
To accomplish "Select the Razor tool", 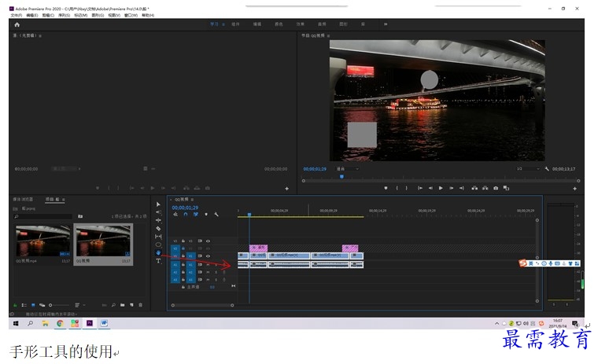I will point(158,228).
